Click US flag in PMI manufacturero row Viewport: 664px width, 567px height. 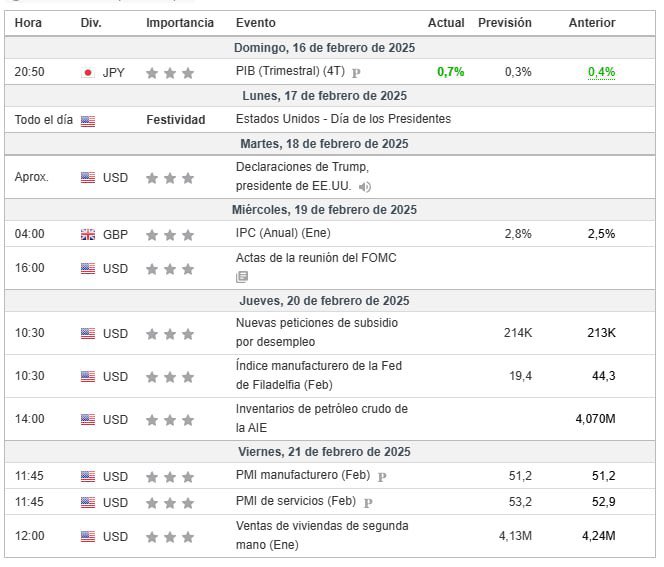click(x=88, y=476)
